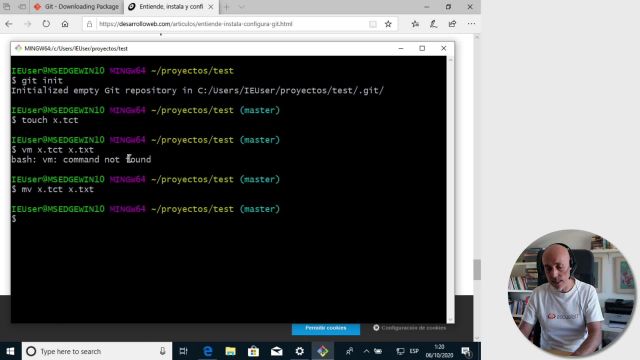Click the taskbar clock and date
Viewport: 640px width, 360px height.
pos(439,351)
